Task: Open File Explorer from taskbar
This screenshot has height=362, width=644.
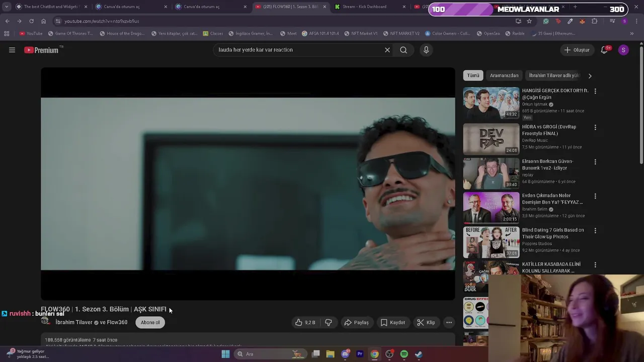Action: coord(330,354)
